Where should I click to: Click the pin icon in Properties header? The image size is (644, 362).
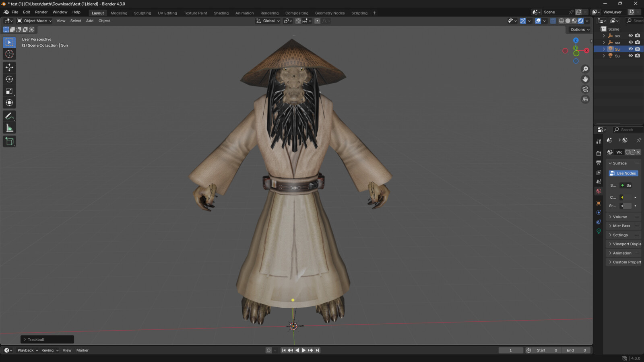pyautogui.click(x=638, y=140)
